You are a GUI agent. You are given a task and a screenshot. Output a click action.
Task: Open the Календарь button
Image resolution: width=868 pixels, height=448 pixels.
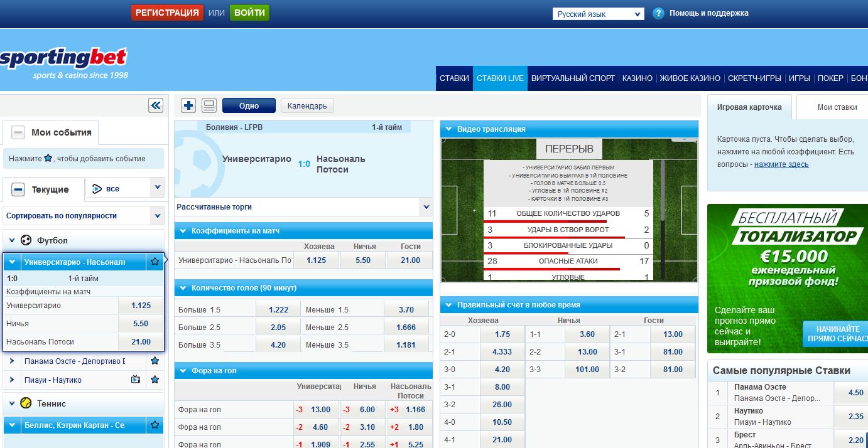click(x=307, y=105)
